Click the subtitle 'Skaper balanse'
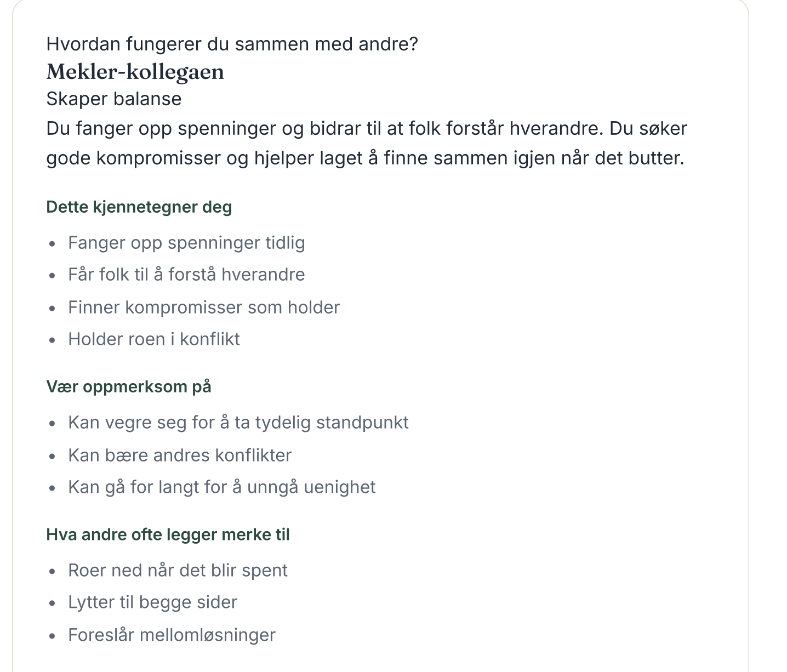Screen dimensions: 787x672 (114, 99)
